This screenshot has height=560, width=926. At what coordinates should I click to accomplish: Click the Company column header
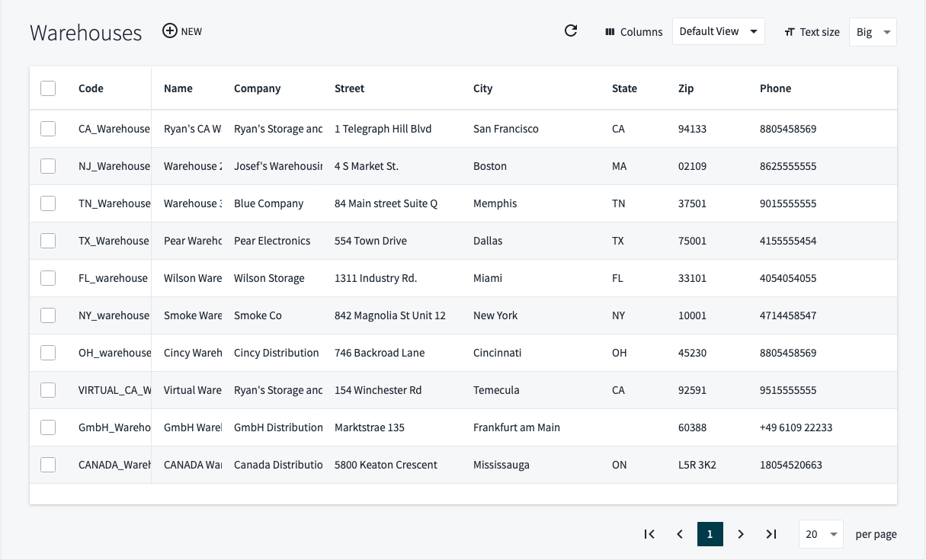pos(257,88)
